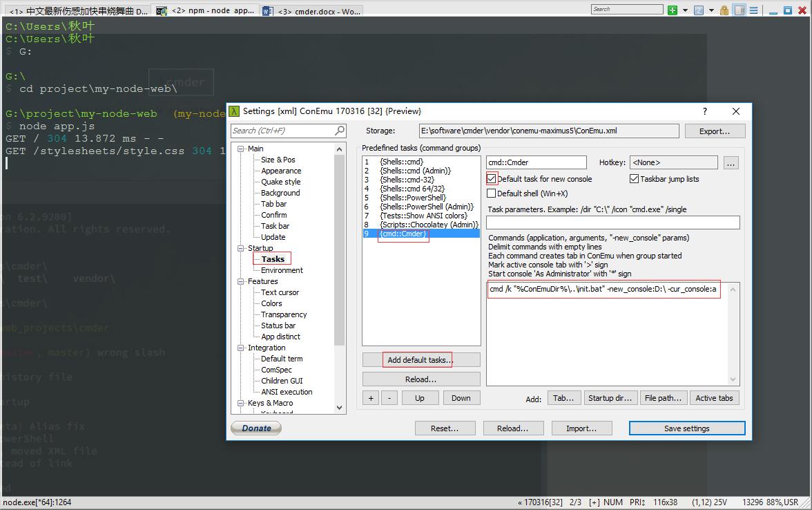The height and width of the screenshot is (510, 812).
Task: Open the hamburger system menu icon
Action: click(753, 10)
